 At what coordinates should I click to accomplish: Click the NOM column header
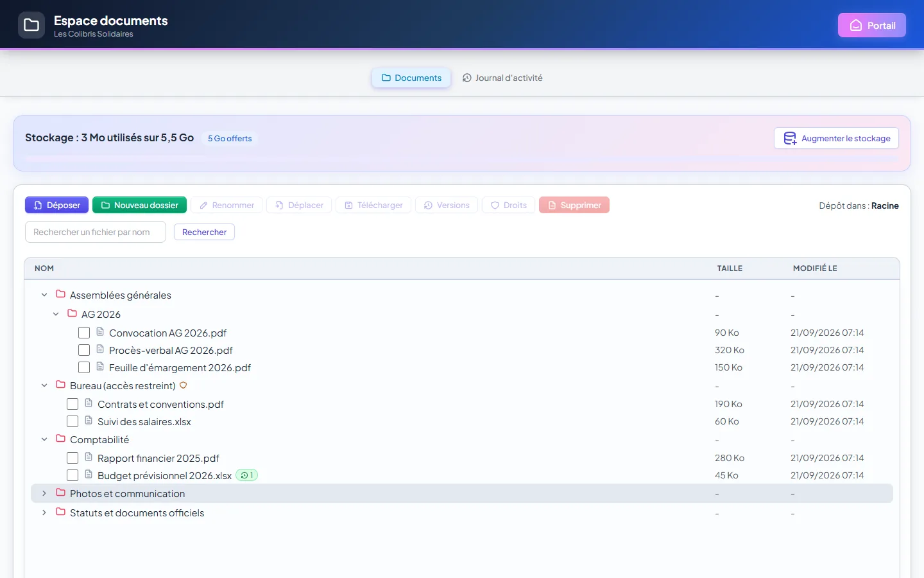(44, 268)
